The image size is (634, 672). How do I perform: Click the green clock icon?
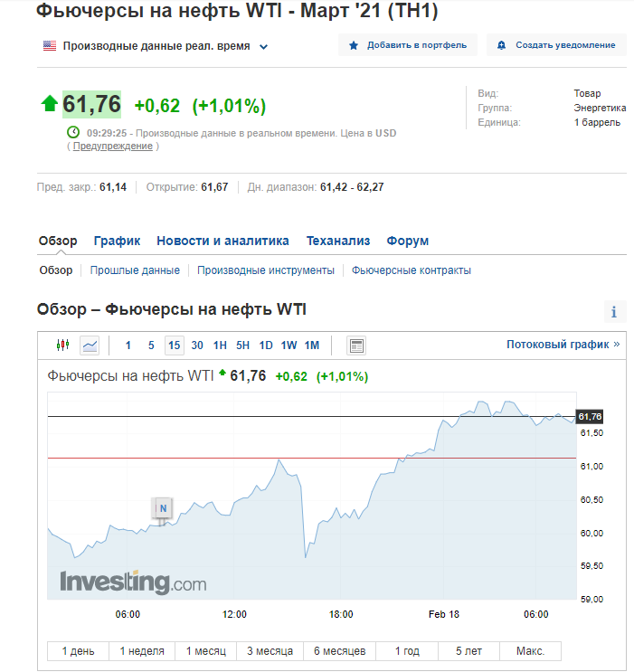pos(73,133)
